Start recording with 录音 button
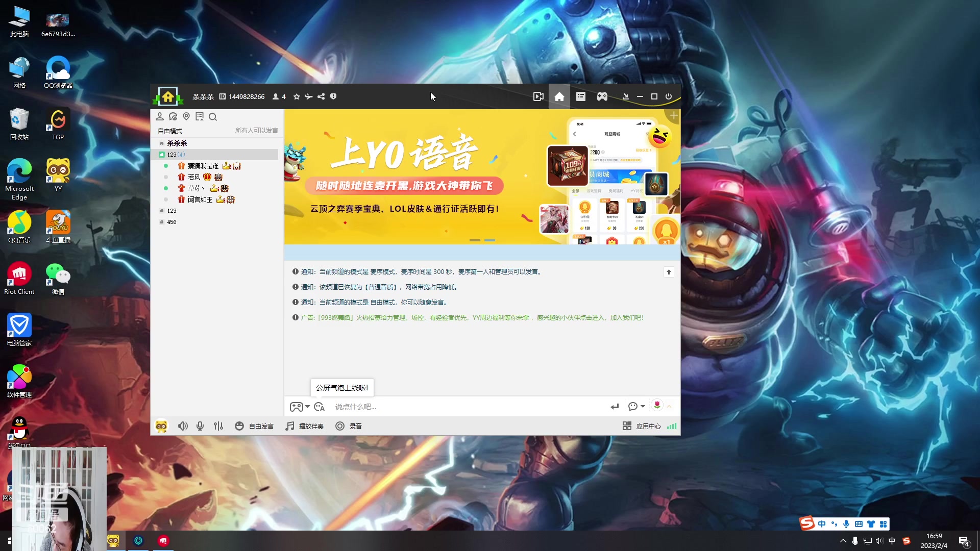The width and height of the screenshot is (980, 551). pos(349,426)
